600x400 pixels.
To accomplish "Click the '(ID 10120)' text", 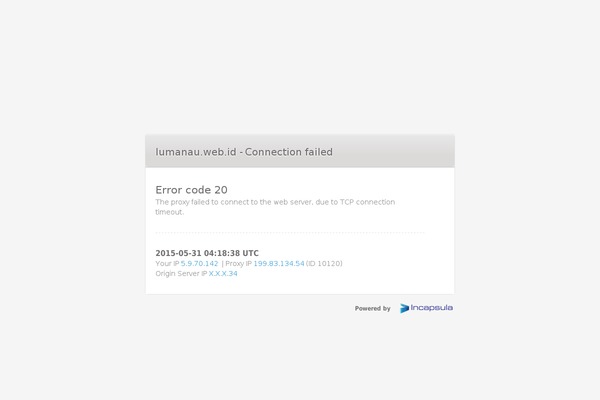I will (x=324, y=263).
